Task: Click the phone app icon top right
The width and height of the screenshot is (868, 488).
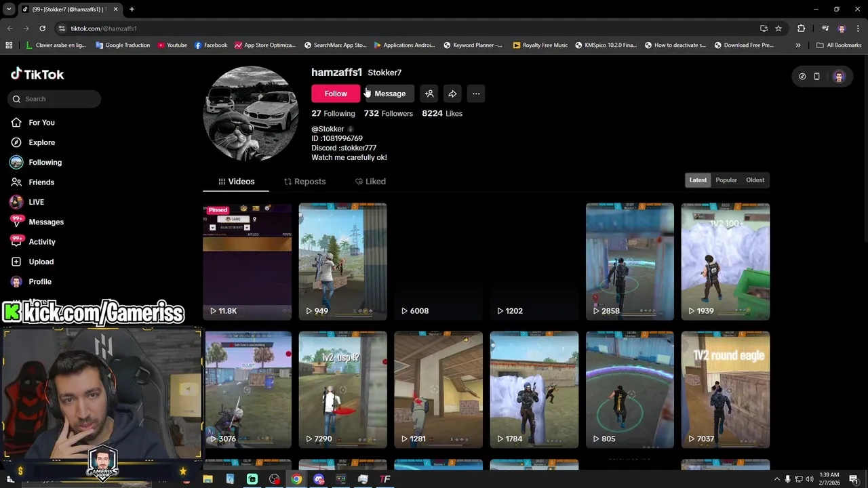Action: click(x=817, y=77)
